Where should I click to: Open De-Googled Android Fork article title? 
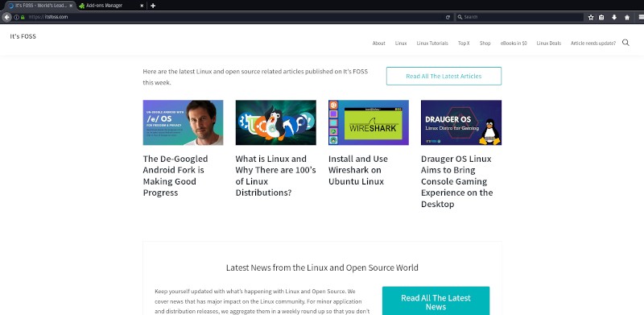(x=175, y=176)
